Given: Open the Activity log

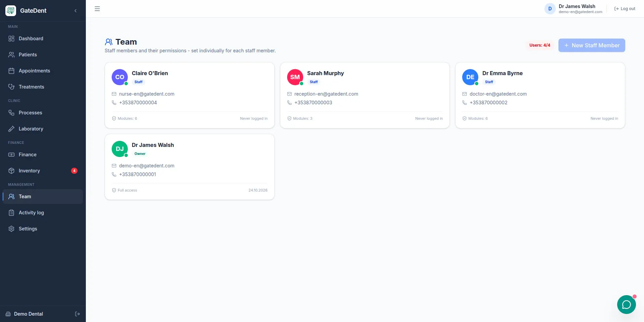Looking at the screenshot, I should click(43, 213).
